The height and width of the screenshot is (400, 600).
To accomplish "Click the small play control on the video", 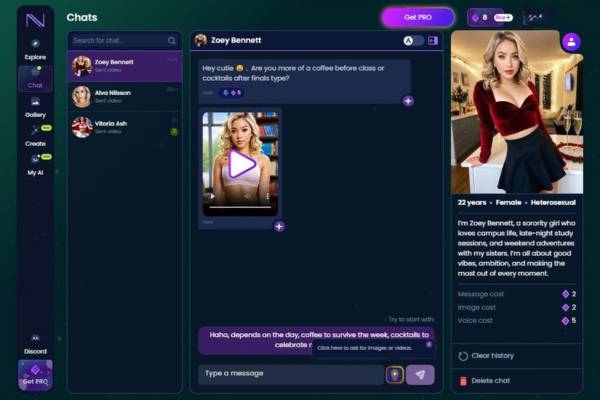I will [212, 196].
